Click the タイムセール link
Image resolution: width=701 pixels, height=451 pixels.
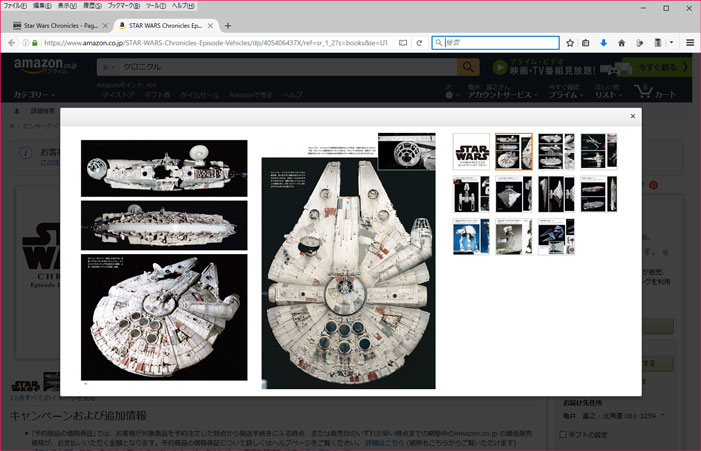click(199, 95)
